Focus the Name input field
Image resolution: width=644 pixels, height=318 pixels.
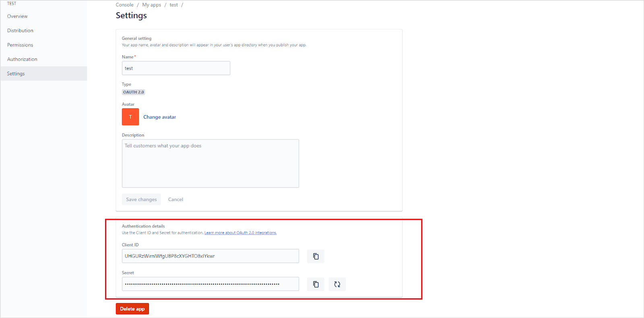pos(176,68)
